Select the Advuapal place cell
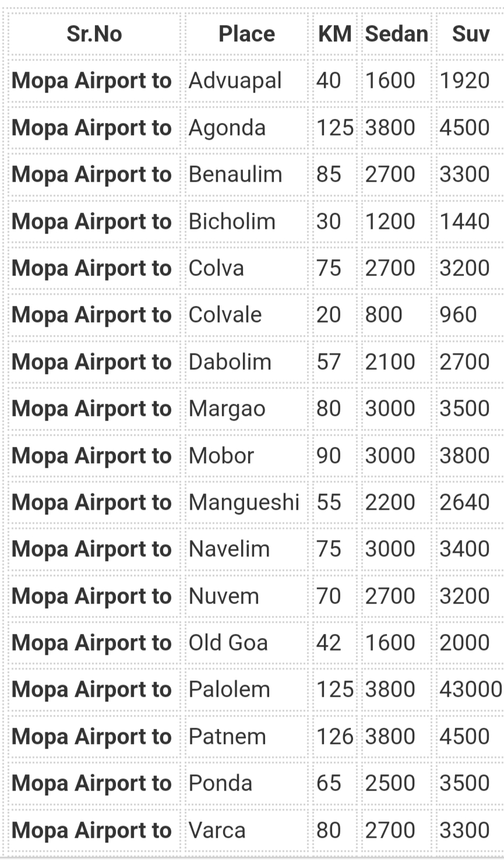Image resolution: width=504 pixels, height=860 pixels. pos(246,80)
